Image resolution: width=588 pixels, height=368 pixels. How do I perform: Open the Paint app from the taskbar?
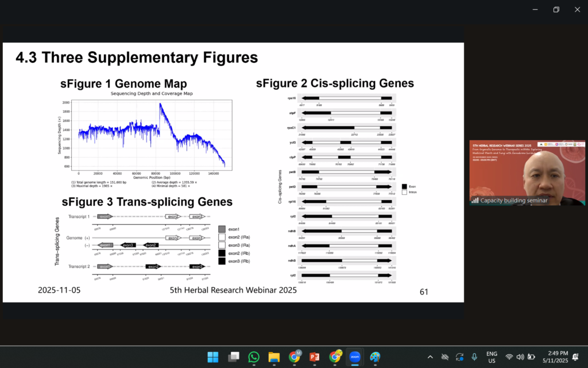[375, 357]
